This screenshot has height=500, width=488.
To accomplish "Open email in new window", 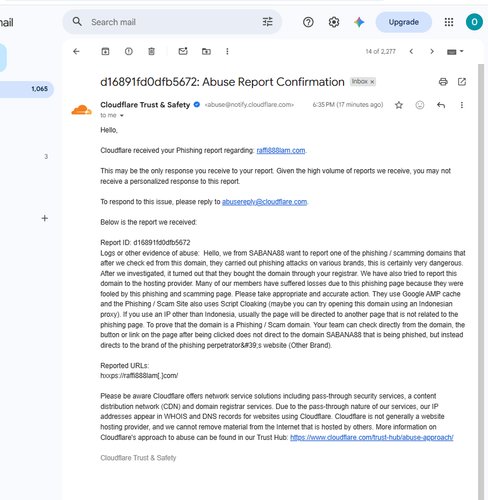I will click(x=462, y=82).
